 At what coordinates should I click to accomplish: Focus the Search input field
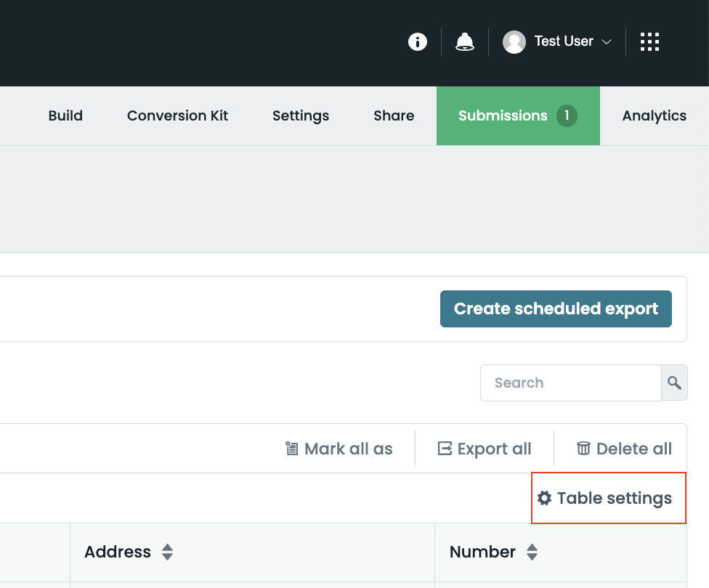click(570, 383)
